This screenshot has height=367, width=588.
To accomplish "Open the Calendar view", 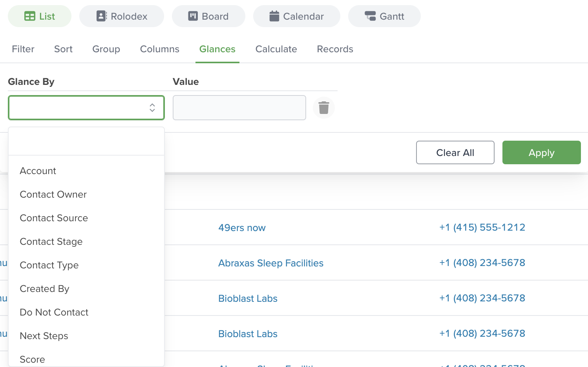I will point(297,16).
